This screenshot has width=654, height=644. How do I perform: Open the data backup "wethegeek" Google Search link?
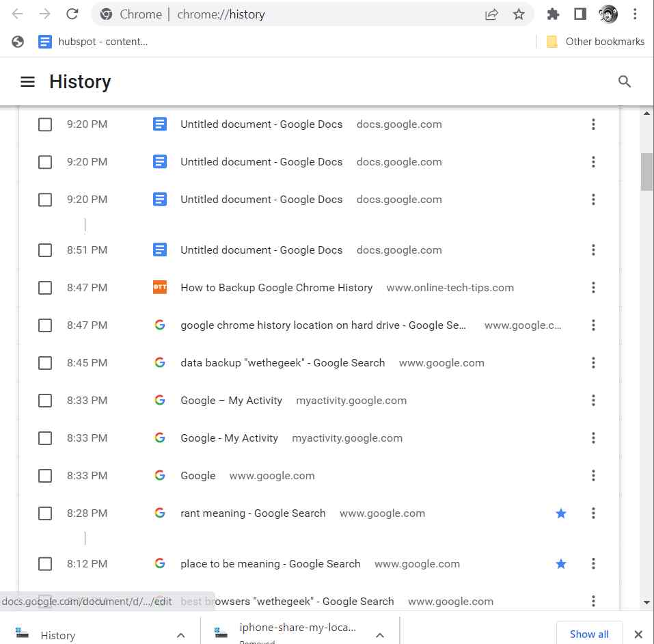coord(283,363)
